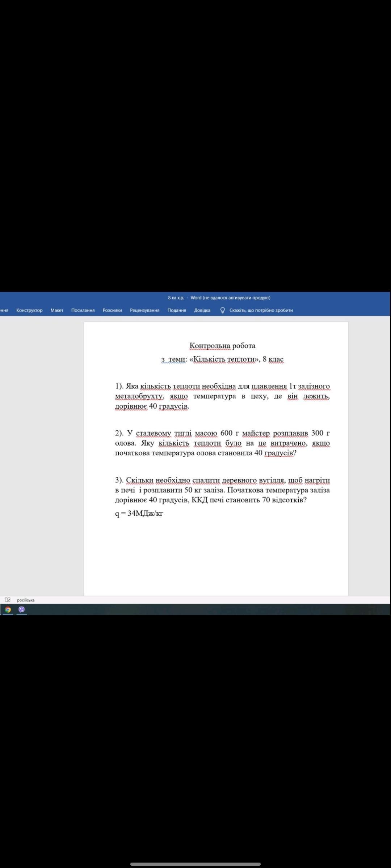The image size is (391, 868).
Task: Click the subtitle 'Кількість теплоти', 8 клас
Action: coord(223,359)
